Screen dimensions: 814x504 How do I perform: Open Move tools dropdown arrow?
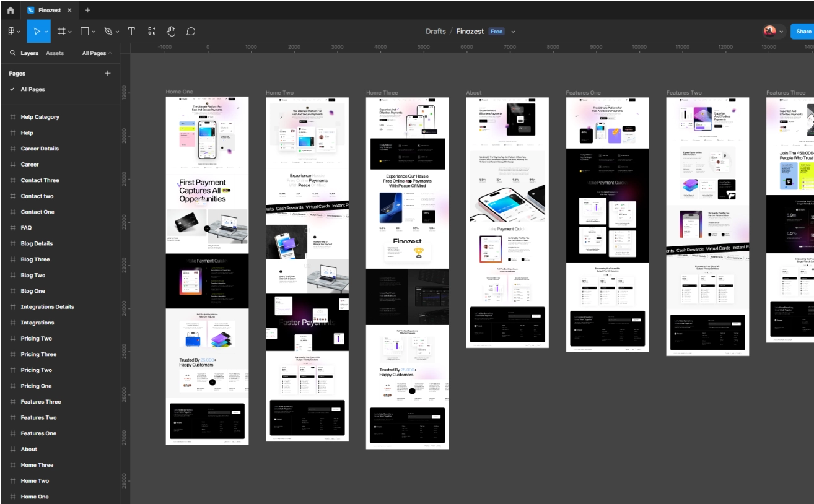click(x=46, y=32)
